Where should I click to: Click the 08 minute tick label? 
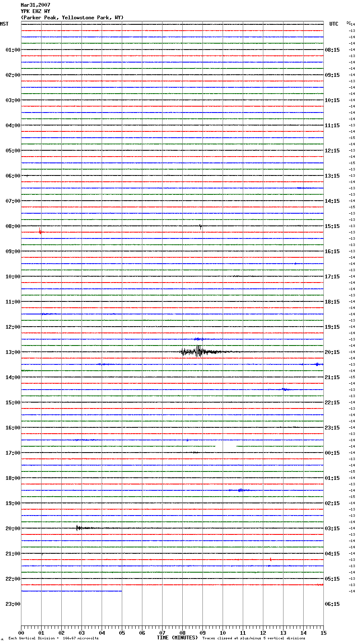(x=182, y=633)
